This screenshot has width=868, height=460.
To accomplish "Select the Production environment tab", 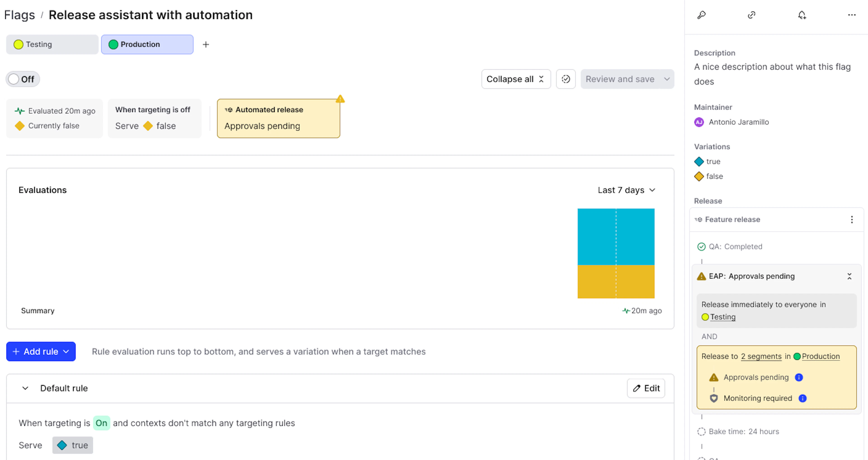I will [x=147, y=45].
